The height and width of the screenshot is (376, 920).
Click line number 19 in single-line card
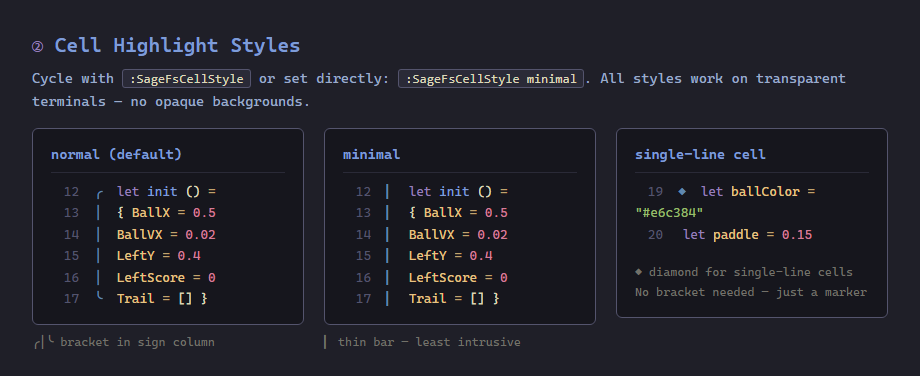pyautogui.click(x=655, y=192)
